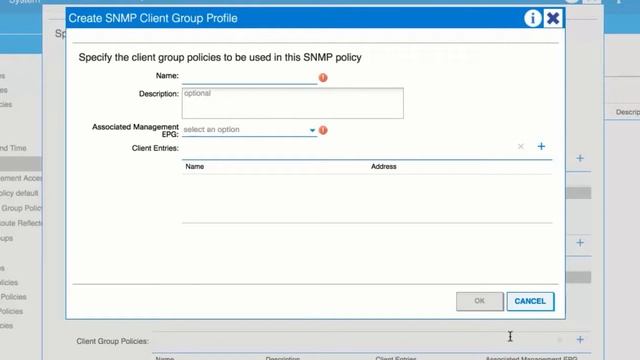Select Management Access item in background sidebar
The width and height of the screenshot is (640, 360).
(21, 178)
